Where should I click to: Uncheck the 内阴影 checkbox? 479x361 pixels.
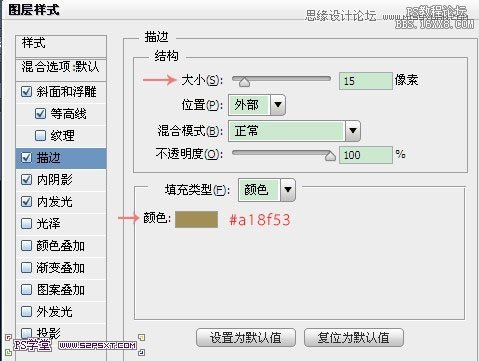[26, 180]
